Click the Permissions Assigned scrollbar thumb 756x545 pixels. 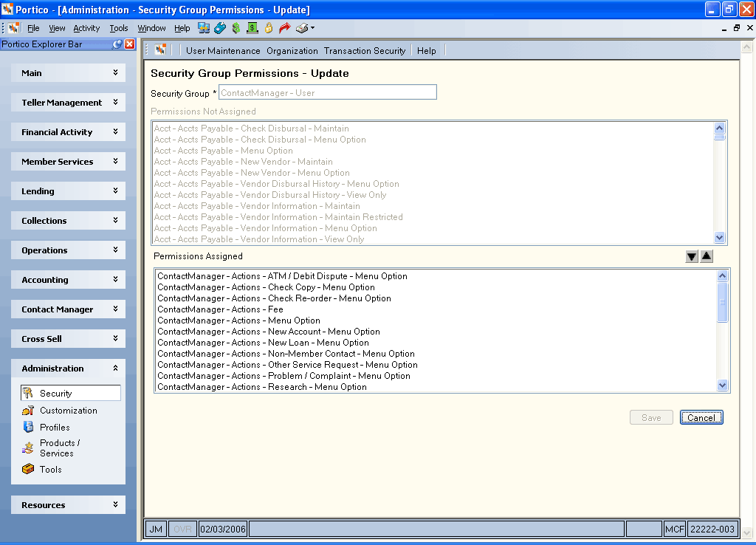[x=722, y=302]
